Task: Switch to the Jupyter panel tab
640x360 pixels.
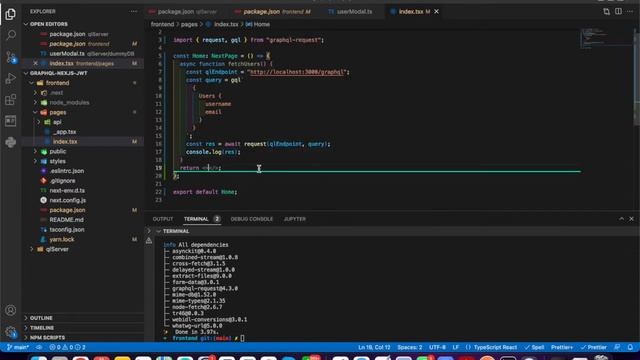Action: 295,219
